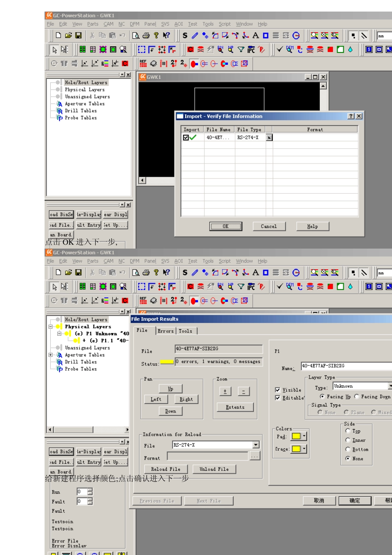The width and height of the screenshot is (392, 555).
Task: Click the yellow Status indicator swatch
Action: point(167,362)
